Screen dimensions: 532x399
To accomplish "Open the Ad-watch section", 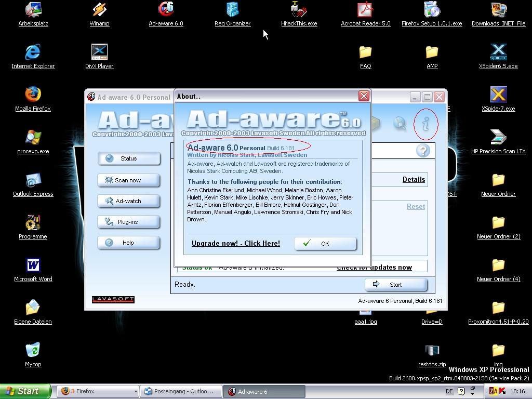I will [129, 201].
